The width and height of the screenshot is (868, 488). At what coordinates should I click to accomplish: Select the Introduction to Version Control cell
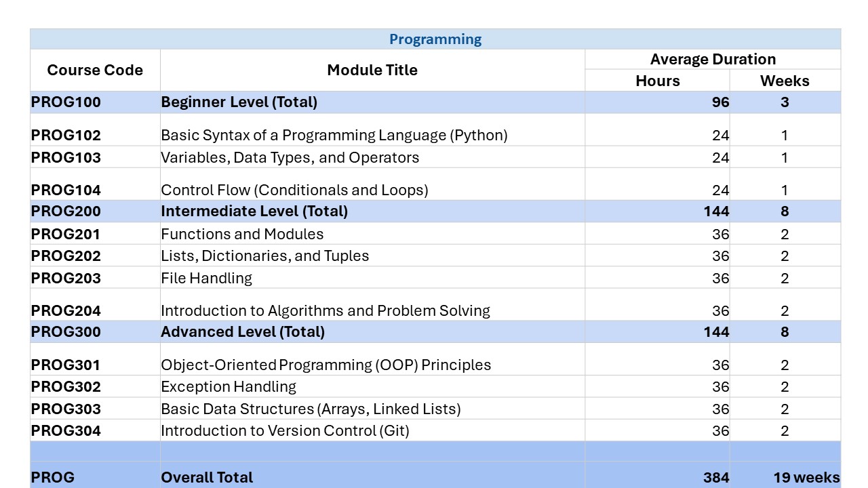click(x=285, y=430)
